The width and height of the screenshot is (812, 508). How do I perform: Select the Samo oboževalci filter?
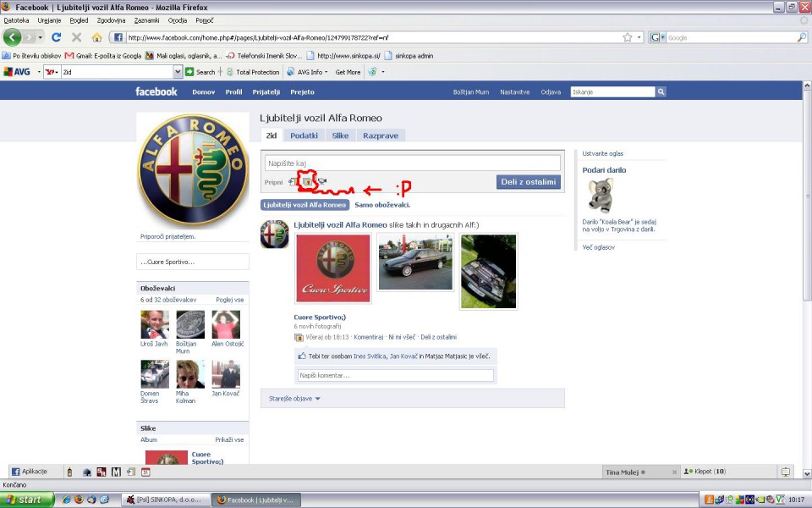(382, 205)
